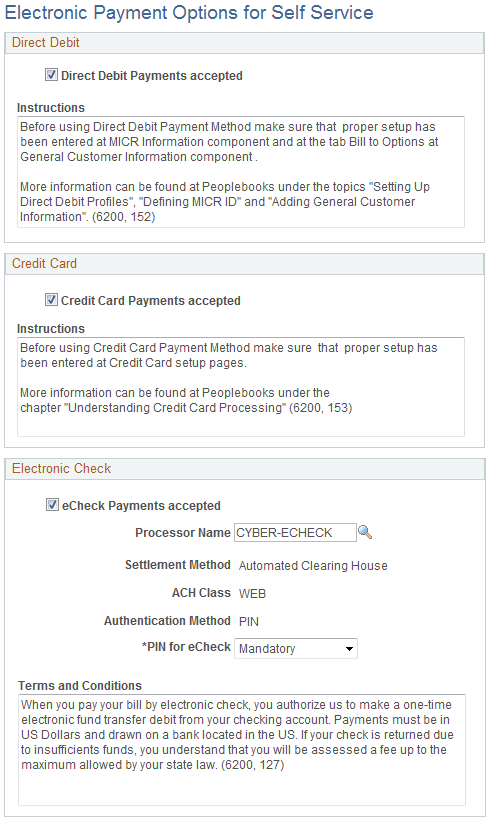Click the eCheck Payments accepted label

point(141,506)
